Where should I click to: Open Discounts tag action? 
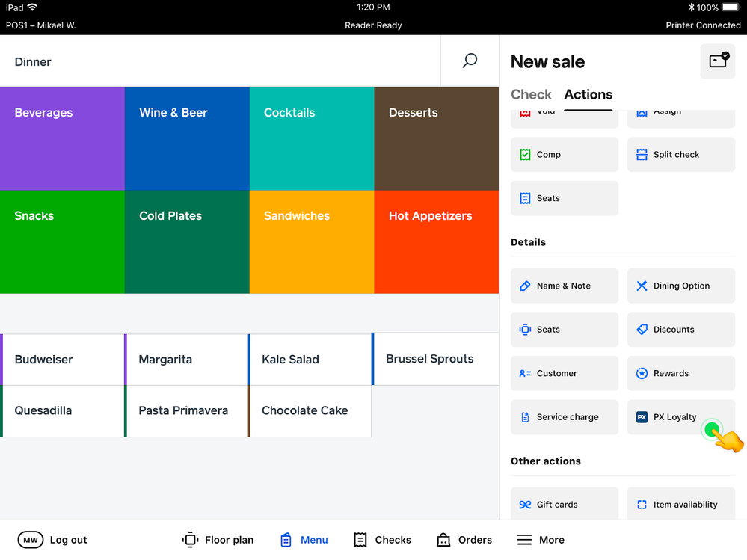click(x=680, y=330)
